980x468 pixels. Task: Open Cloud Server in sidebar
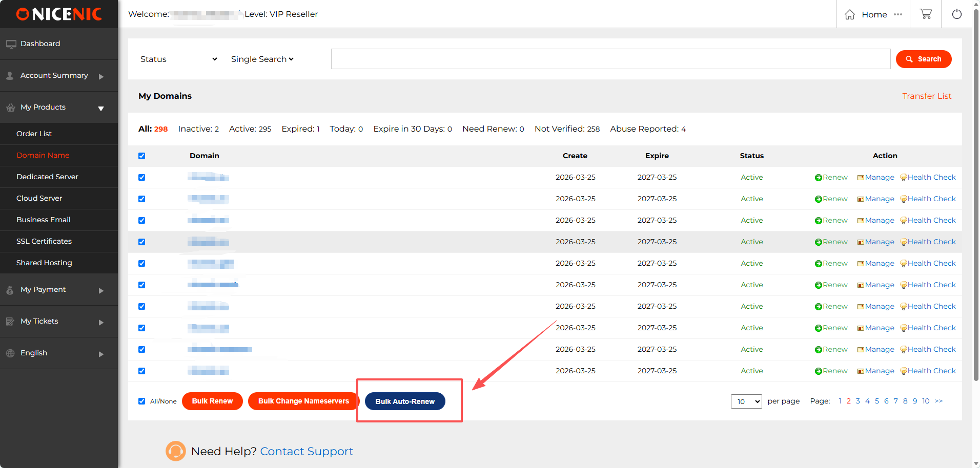coord(39,198)
